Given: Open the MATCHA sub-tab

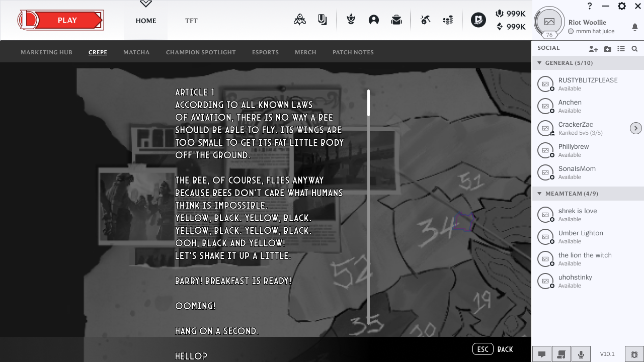Looking at the screenshot, I should pyautogui.click(x=136, y=52).
